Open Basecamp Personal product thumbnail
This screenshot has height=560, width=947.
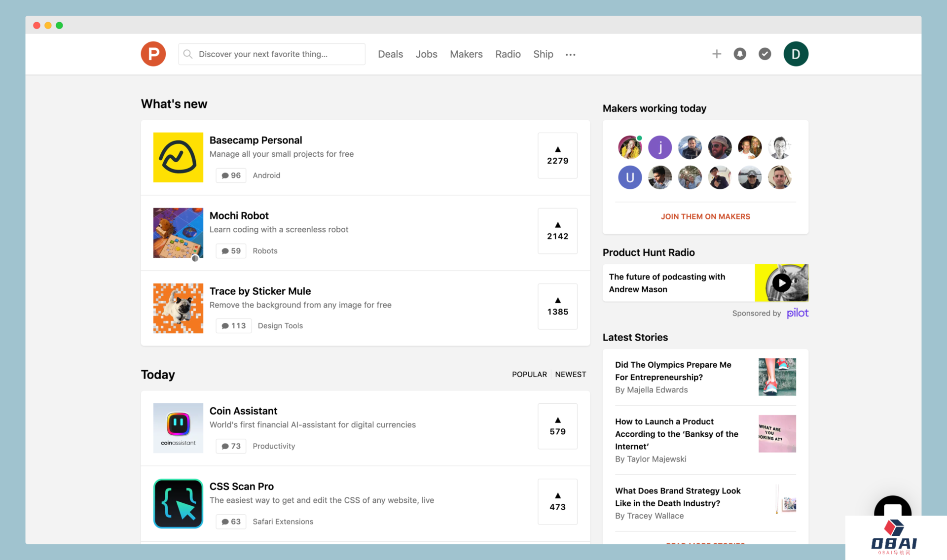(178, 157)
